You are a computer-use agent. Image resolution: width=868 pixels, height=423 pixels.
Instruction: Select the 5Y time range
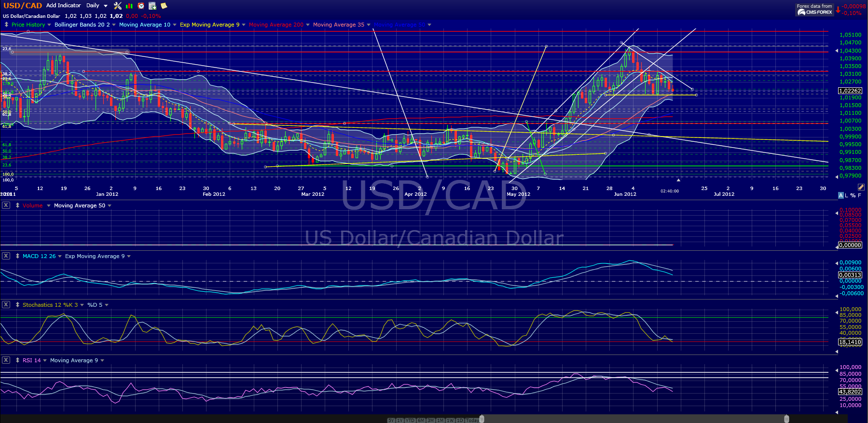[x=391, y=420]
